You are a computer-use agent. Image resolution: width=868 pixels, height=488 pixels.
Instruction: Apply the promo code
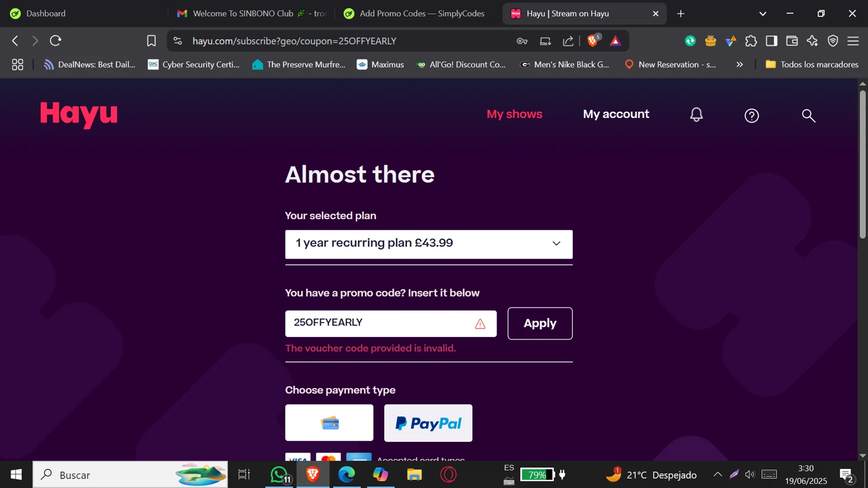540,323
